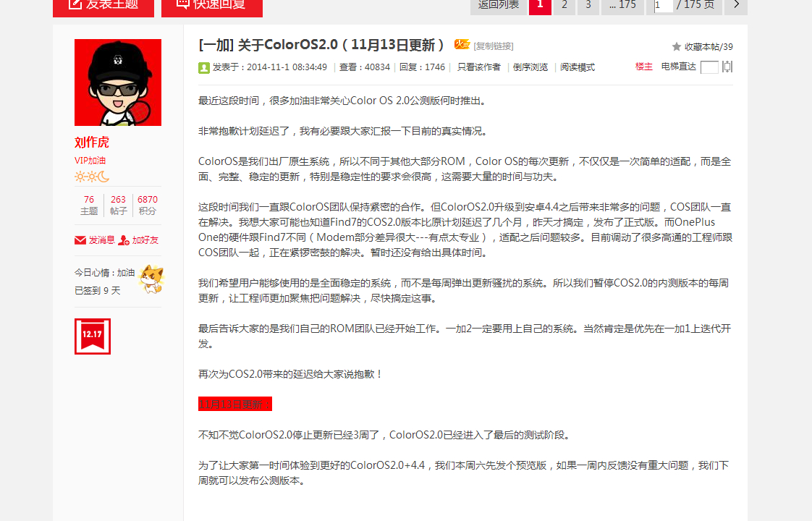Click the VIP加油 user group link
Screen dimensions: 812x521
tap(90, 161)
